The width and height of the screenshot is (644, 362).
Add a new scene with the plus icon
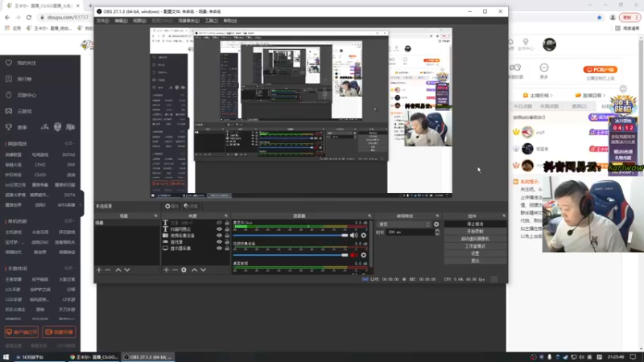point(99,270)
